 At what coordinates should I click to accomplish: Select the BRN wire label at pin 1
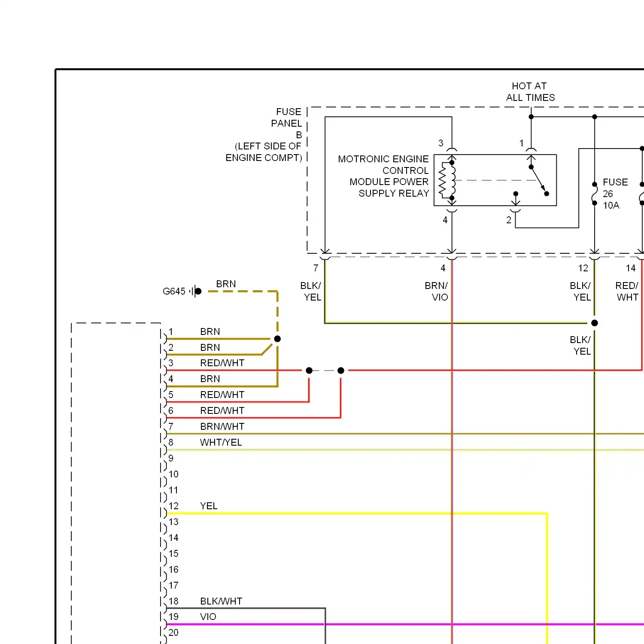[x=210, y=331]
